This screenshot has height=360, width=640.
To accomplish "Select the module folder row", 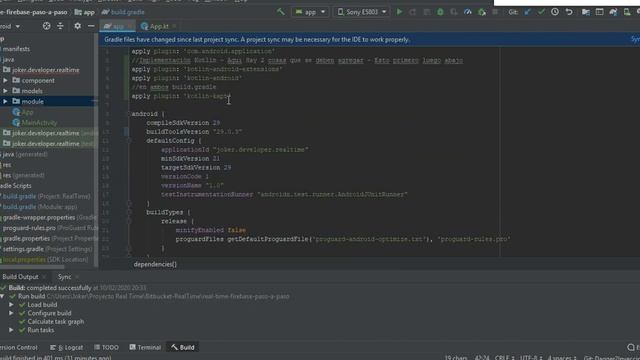I will pos(48,101).
